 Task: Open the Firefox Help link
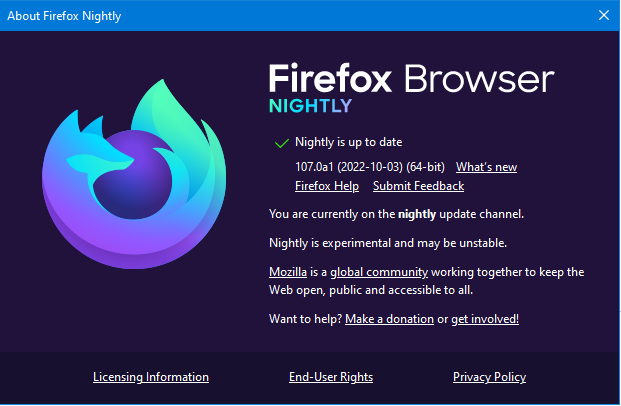pos(326,186)
